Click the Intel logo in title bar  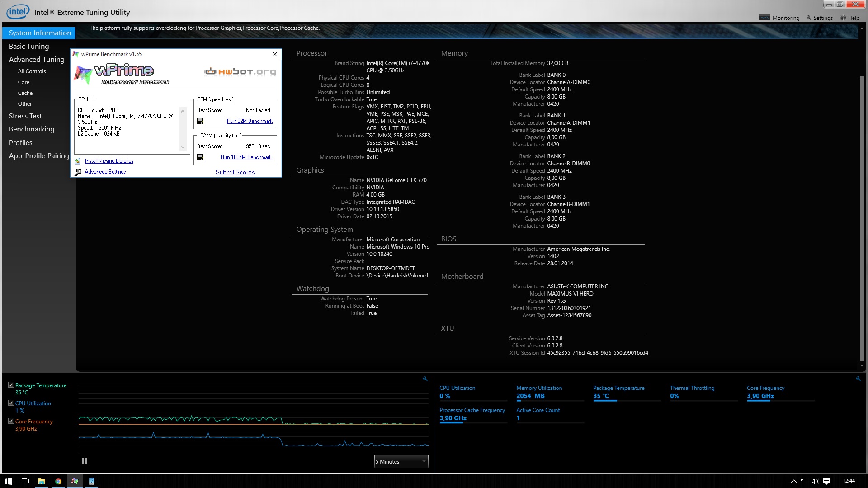tap(18, 12)
